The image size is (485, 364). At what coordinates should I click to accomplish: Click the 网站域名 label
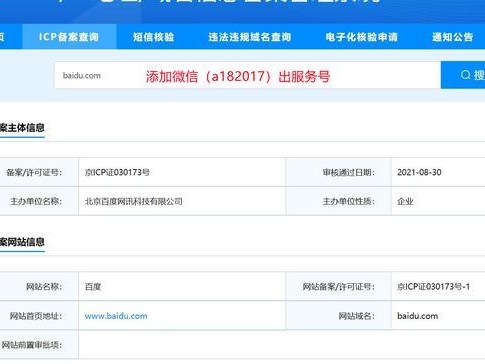click(x=357, y=316)
